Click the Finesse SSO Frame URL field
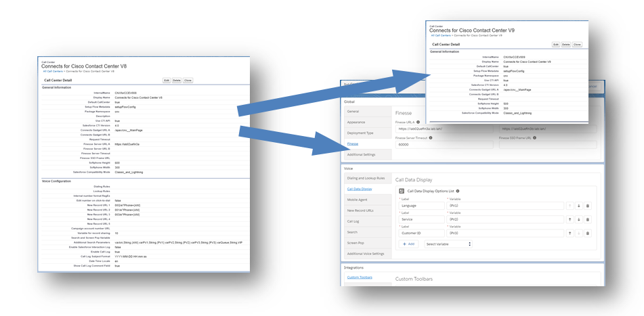644x316 pixels. tap(548, 145)
